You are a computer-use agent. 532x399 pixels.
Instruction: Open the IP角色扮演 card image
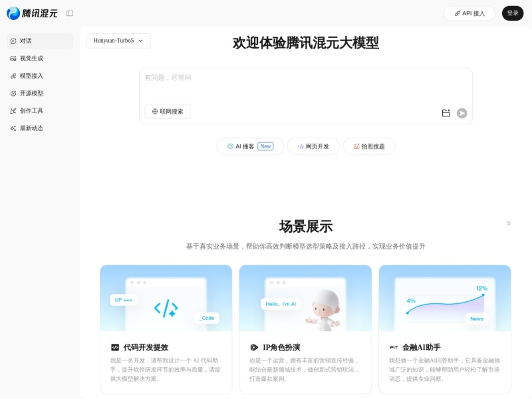coord(305,298)
